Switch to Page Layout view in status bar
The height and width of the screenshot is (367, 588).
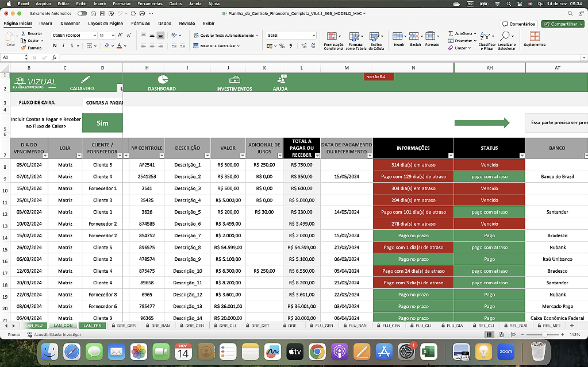click(x=501, y=334)
